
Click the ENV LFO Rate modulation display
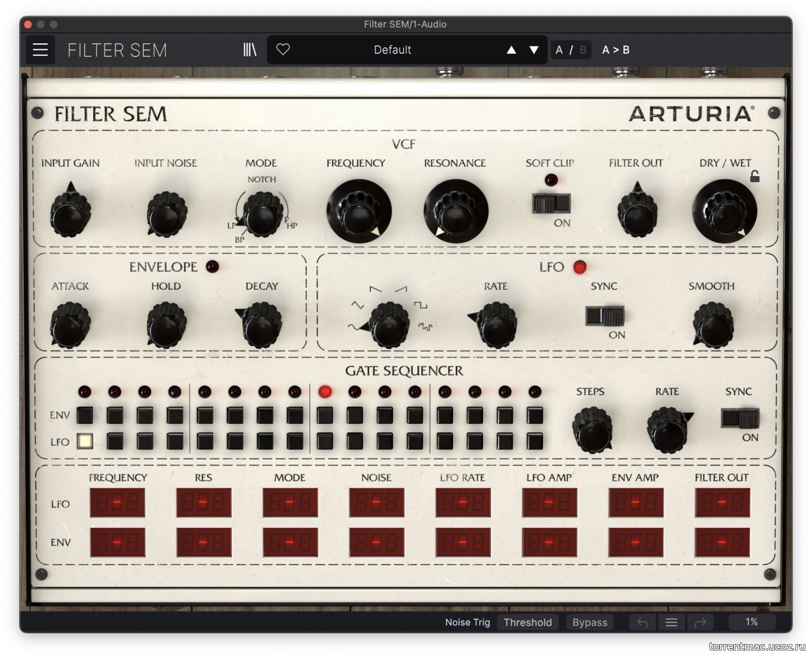point(463,542)
